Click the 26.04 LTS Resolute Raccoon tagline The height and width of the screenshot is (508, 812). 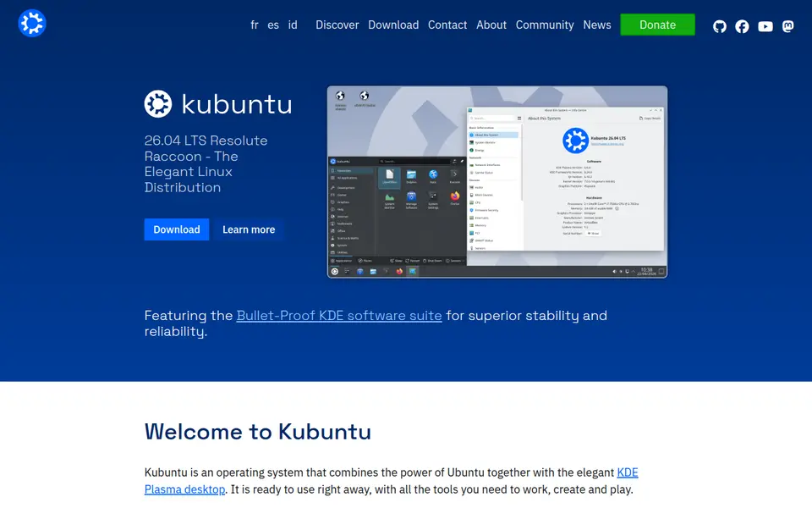(206, 163)
